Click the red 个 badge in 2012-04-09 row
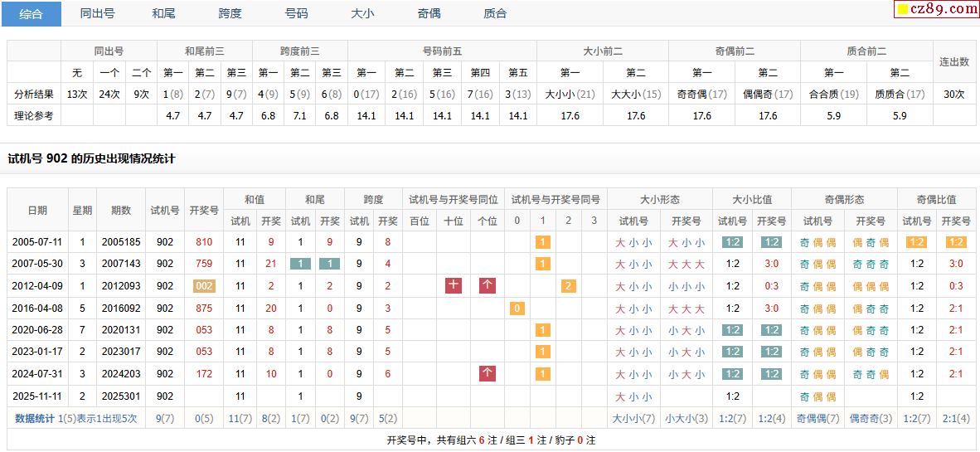The width and height of the screenshot is (980, 452). click(488, 286)
